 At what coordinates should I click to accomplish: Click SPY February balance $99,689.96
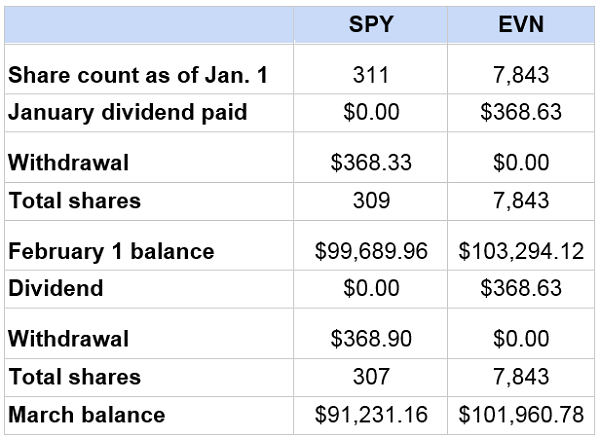point(370,251)
